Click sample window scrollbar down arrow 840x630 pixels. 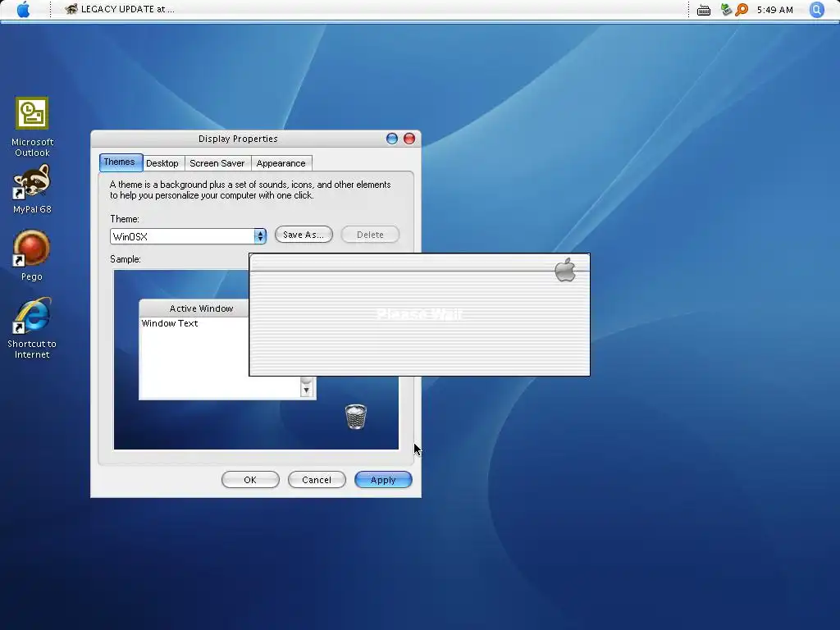[x=307, y=390]
